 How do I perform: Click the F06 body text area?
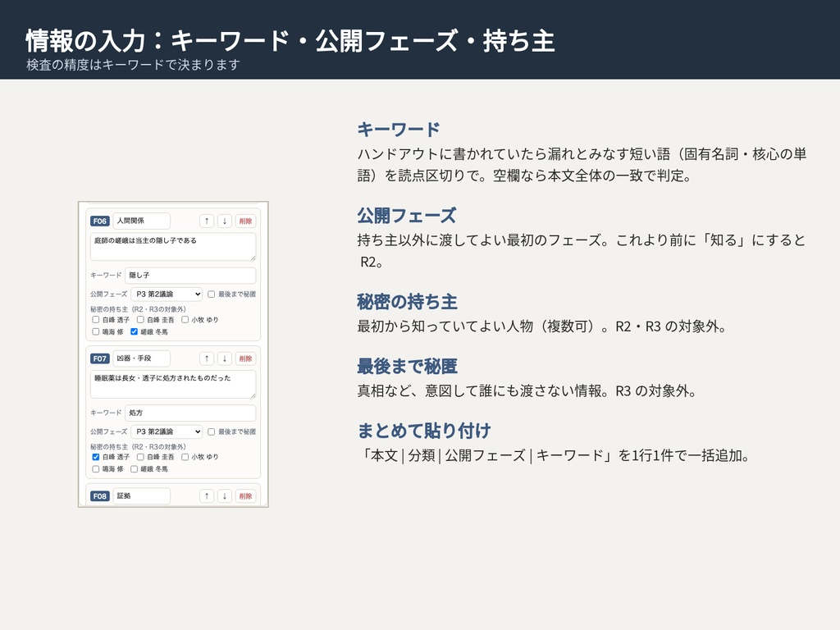(x=173, y=247)
